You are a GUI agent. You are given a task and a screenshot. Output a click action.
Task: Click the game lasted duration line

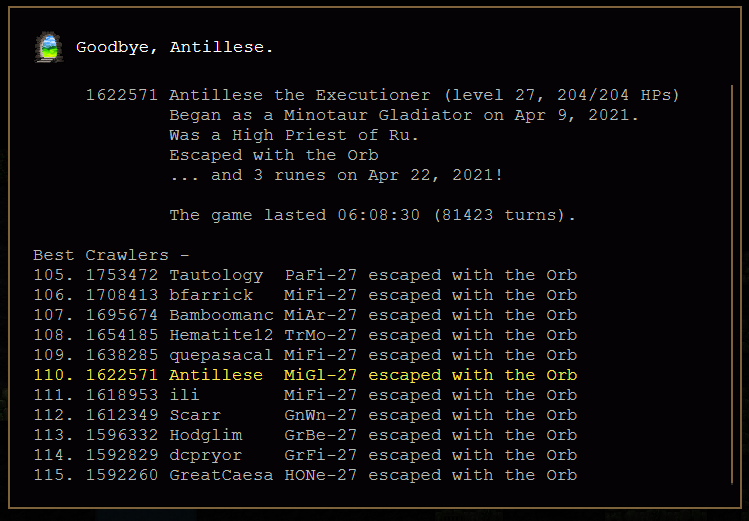click(x=373, y=215)
